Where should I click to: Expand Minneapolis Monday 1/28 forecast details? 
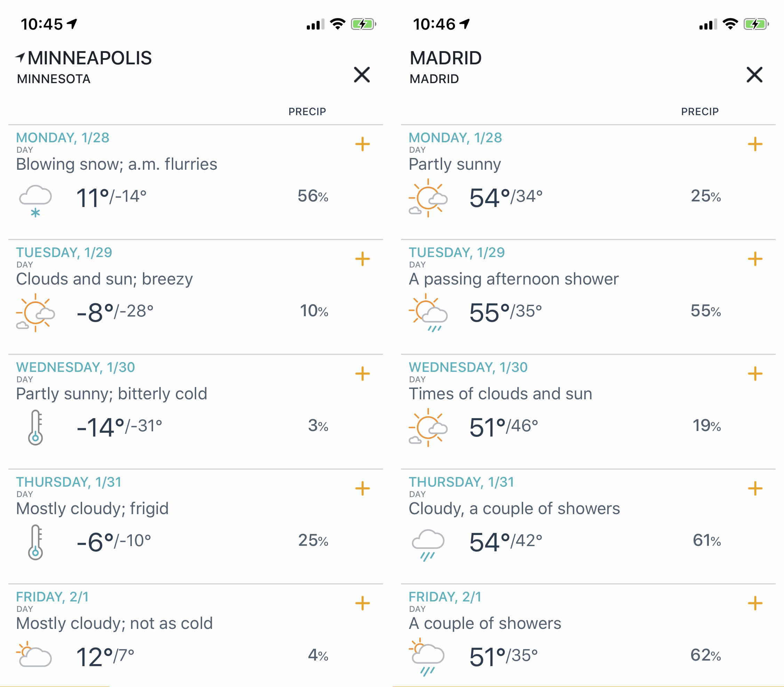362,144
